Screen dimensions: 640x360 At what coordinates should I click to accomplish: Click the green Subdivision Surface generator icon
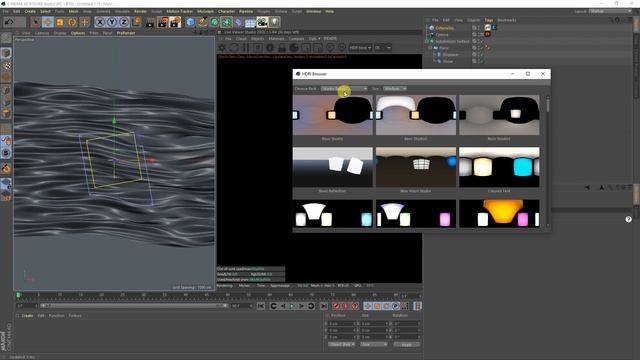[x=215, y=22]
